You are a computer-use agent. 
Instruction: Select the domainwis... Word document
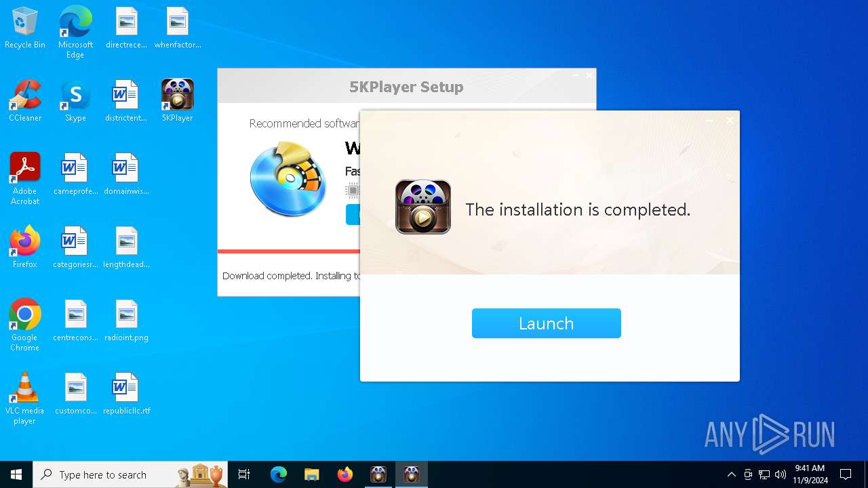[126, 174]
